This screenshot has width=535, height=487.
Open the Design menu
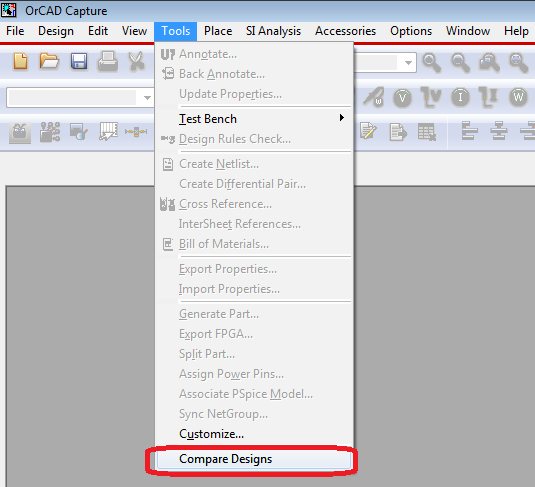[x=56, y=31]
